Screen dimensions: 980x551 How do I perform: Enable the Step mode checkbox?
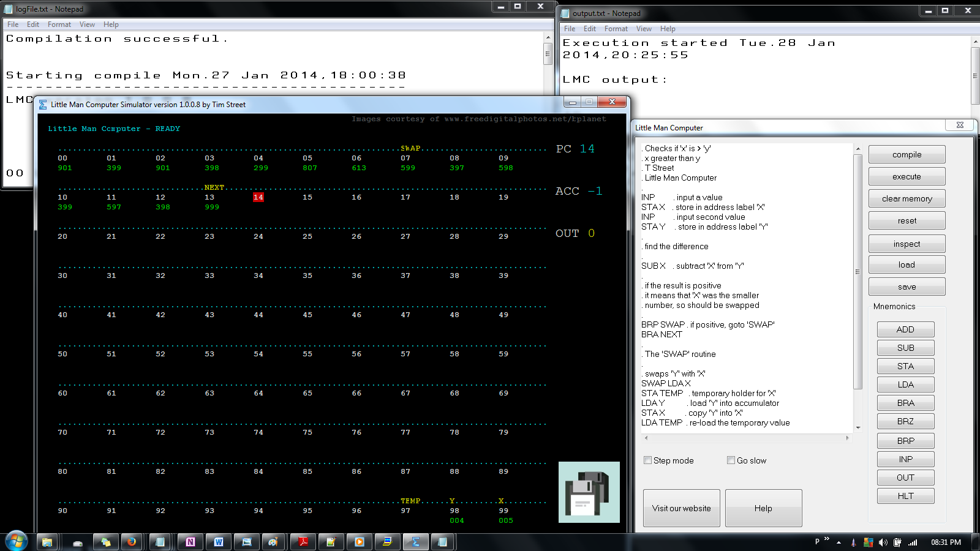coord(647,460)
